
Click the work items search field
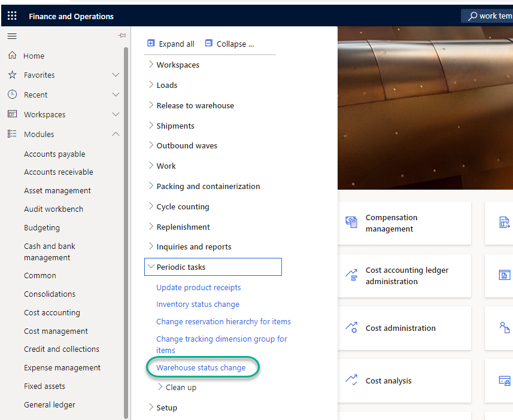(491, 16)
